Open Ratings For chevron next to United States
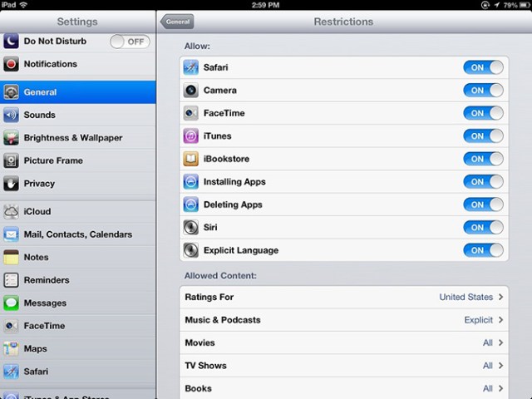532x399 pixels. [x=500, y=297]
